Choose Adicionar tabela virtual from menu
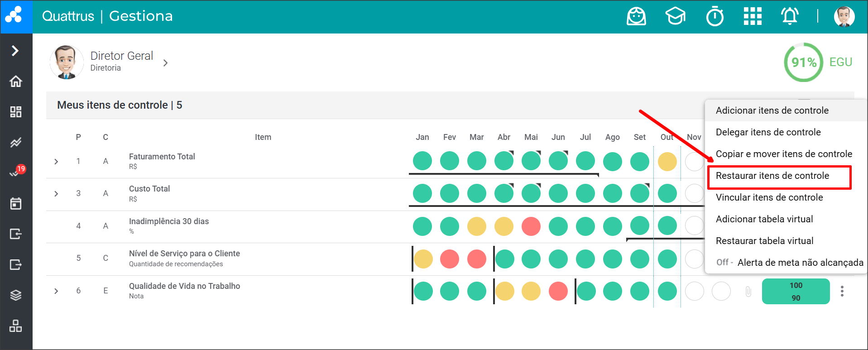Screen dimensions: 868x350 pyautogui.click(x=764, y=219)
